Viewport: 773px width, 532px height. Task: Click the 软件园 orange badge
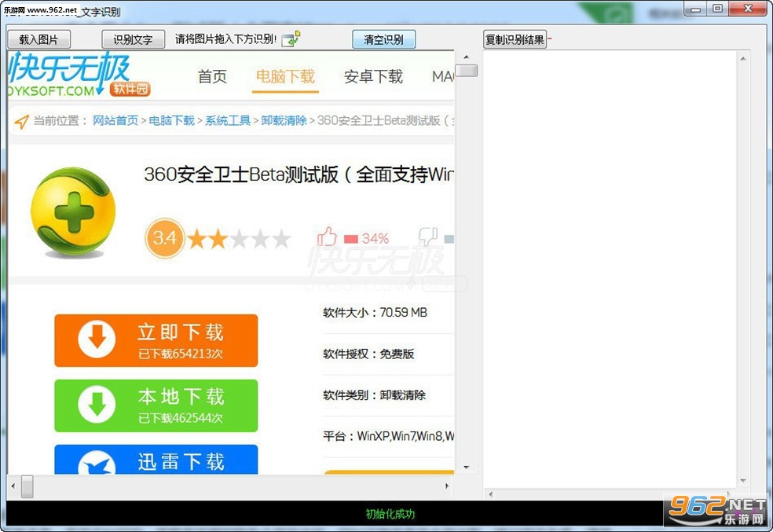pyautogui.click(x=130, y=89)
